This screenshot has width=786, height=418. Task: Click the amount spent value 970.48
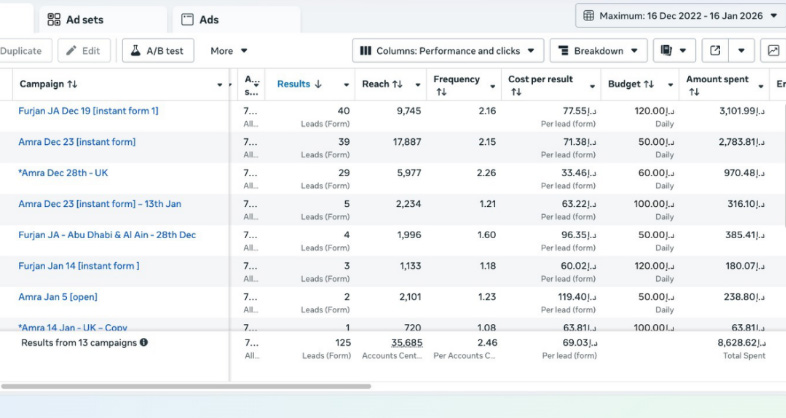tap(744, 173)
